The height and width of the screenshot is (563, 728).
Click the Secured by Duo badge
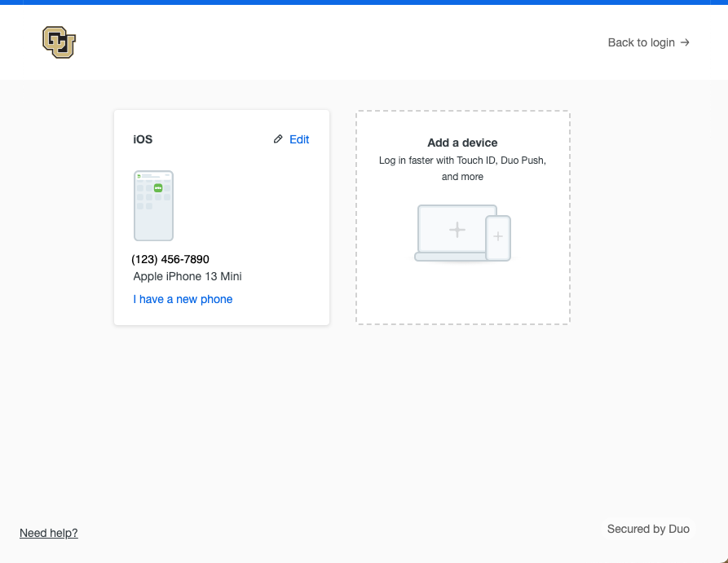(x=648, y=529)
